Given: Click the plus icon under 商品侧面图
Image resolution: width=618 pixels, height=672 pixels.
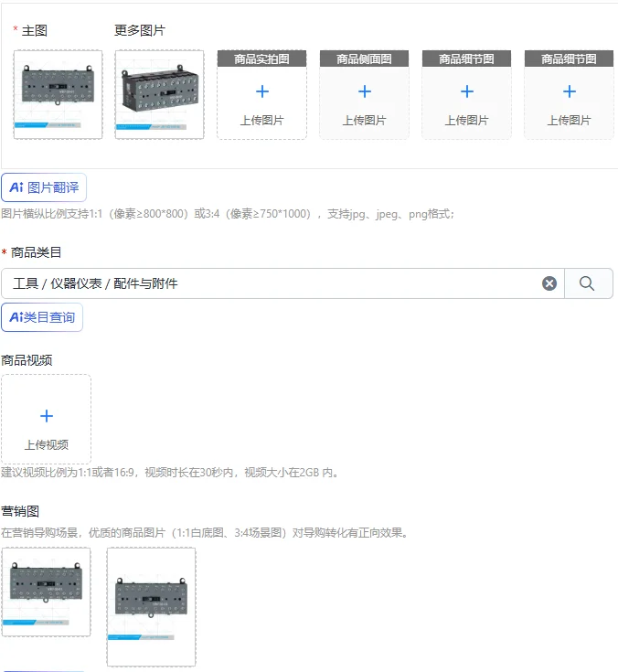Looking at the screenshot, I should click(364, 91).
